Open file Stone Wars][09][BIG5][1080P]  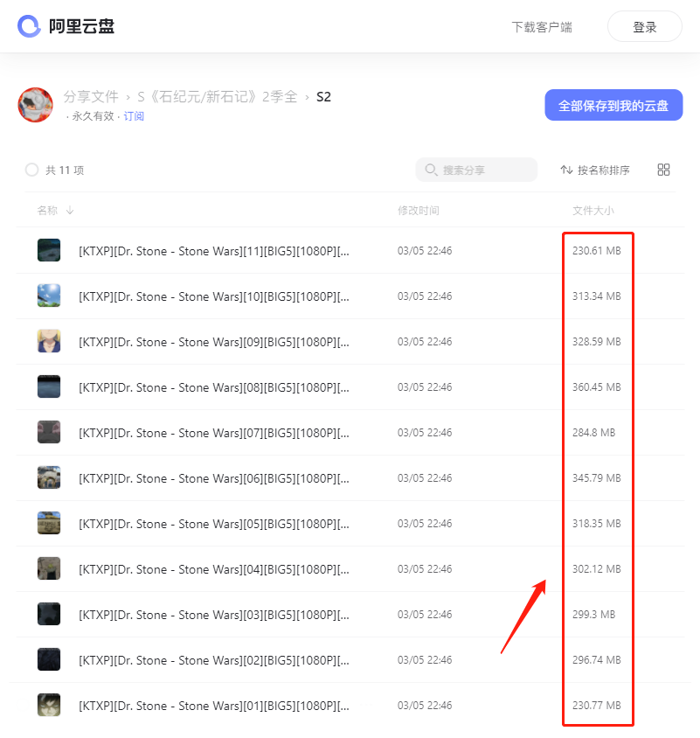coord(214,342)
